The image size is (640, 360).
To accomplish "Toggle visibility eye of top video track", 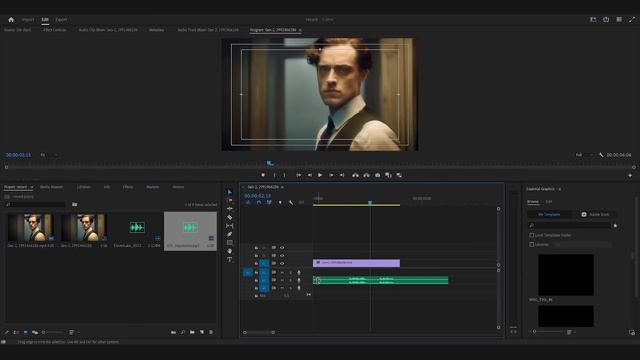I will (282, 248).
